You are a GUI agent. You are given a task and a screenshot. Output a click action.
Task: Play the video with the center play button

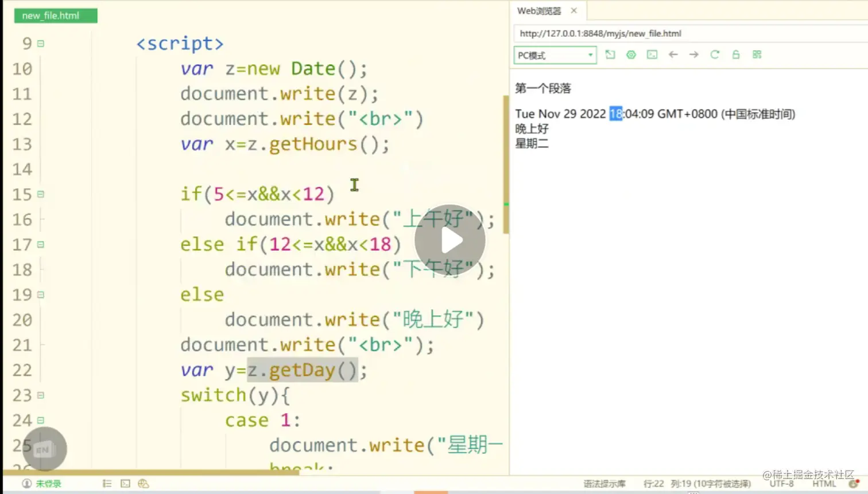450,240
